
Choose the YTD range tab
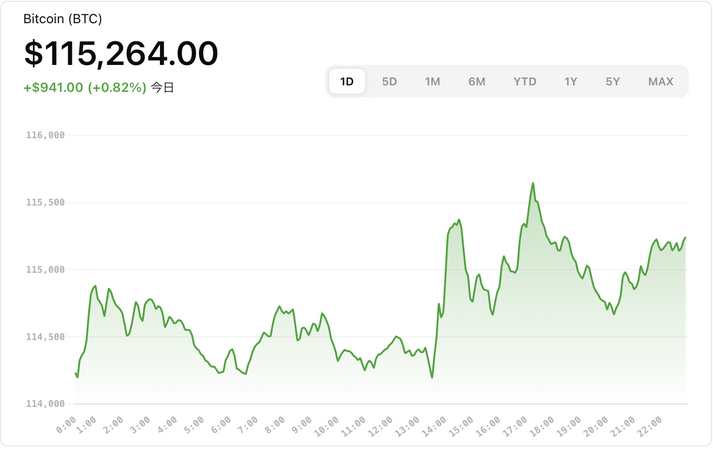[525, 81]
